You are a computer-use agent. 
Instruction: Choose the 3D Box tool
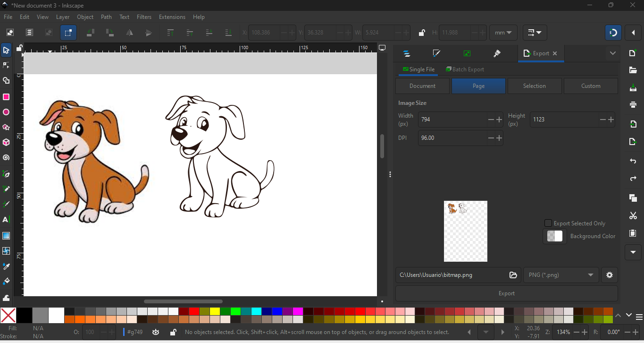coord(6,143)
